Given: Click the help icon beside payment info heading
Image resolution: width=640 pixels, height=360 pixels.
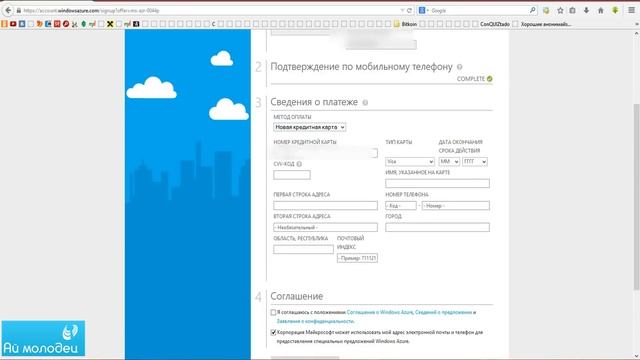Looking at the screenshot, I should pos(365,102).
